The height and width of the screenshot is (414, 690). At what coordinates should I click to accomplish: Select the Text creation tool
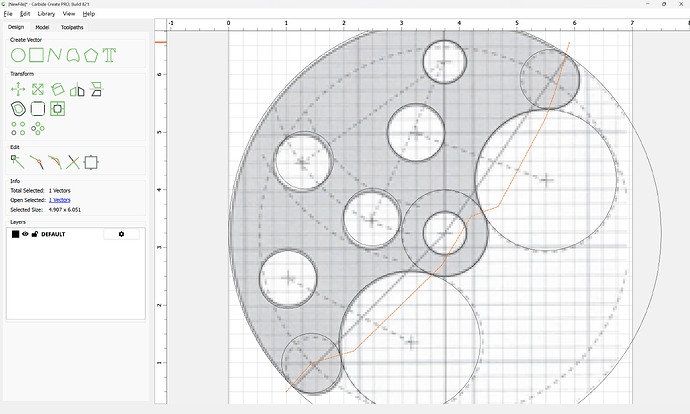pos(109,55)
